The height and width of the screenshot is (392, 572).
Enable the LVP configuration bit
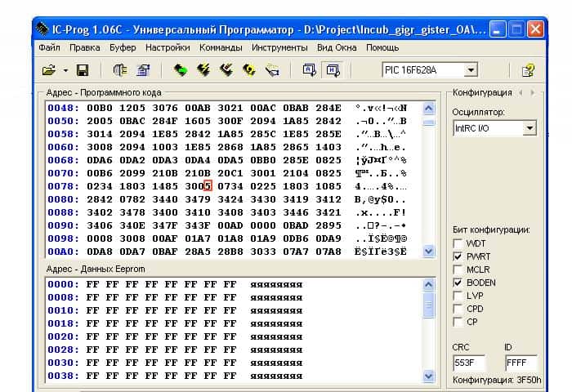[458, 296]
